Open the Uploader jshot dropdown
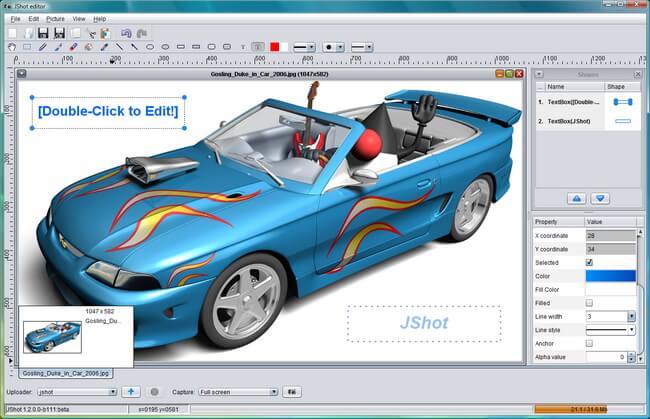 [x=77, y=392]
